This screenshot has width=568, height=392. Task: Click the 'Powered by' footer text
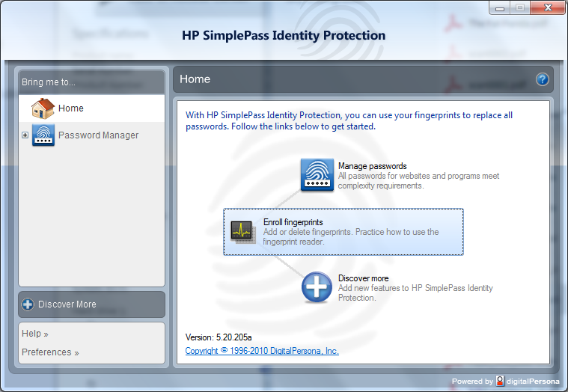coord(472,381)
